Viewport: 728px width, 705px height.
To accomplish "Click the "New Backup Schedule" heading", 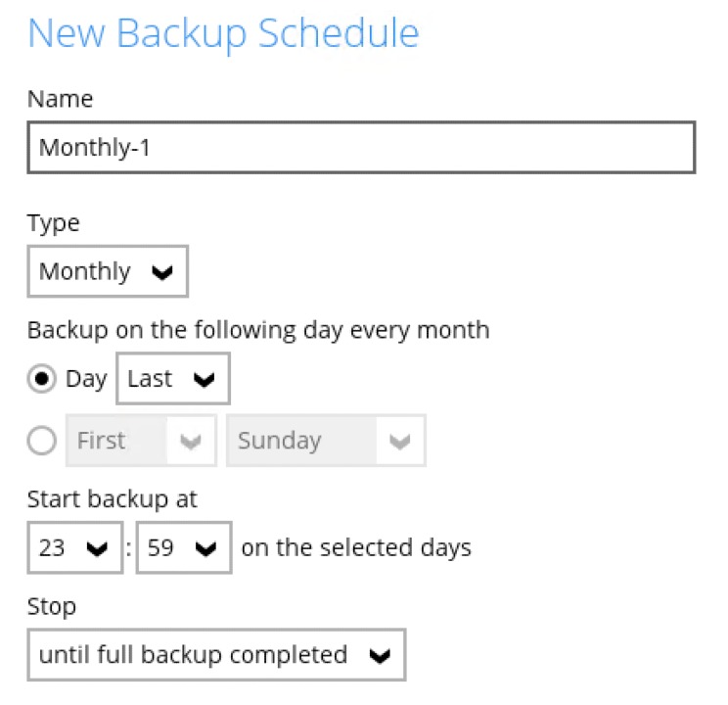I will click(223, 34).
